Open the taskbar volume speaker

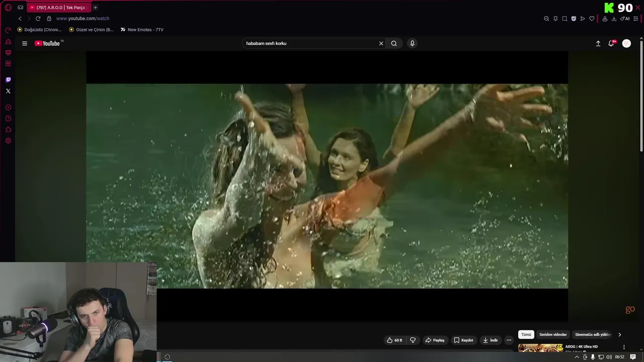(609, 357)
